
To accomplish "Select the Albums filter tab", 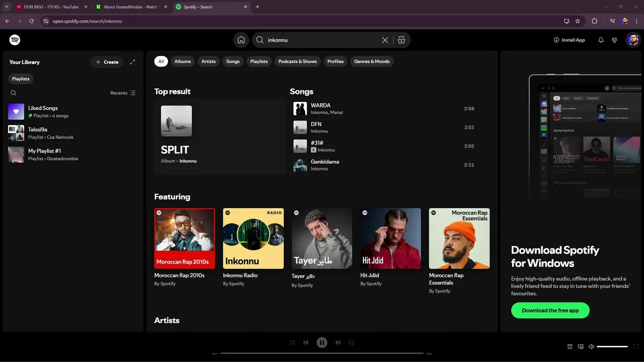I will pos(183,61).
